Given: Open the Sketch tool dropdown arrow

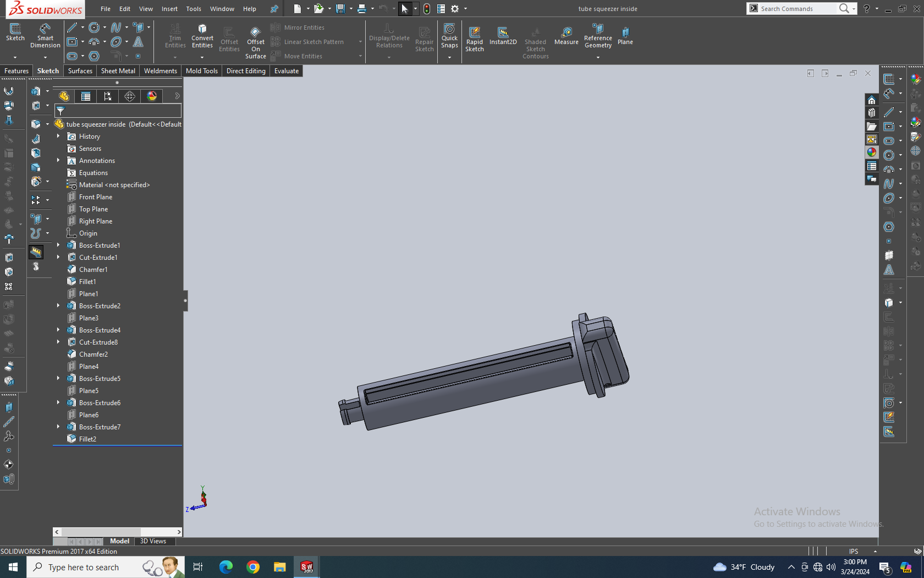Looking at the screenshot, I should pos(15,57).
